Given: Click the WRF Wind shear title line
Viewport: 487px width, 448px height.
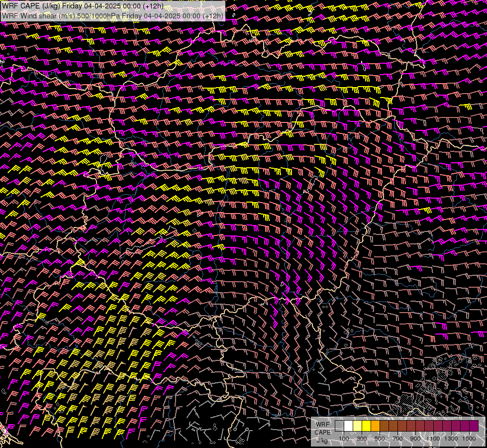Looking at the screenshot, I should [112, 15].
